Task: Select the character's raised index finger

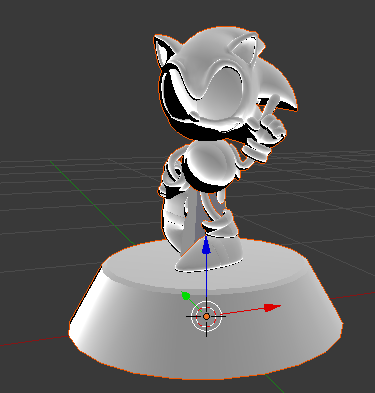Action: [x=272, y=106]
